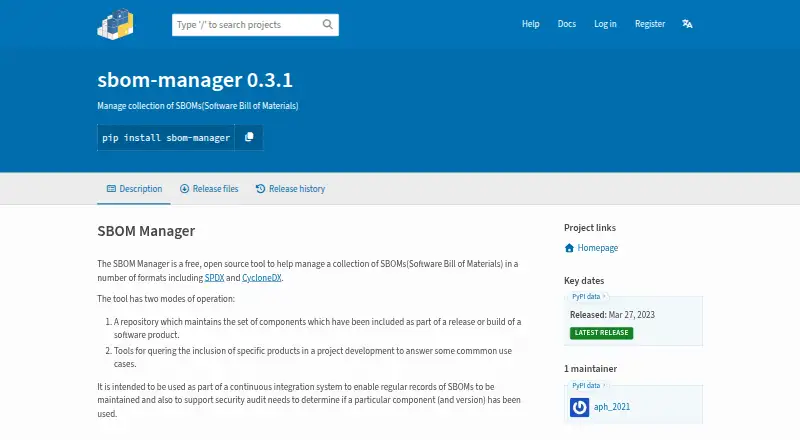Click the magnifier search icon
Image resolution: width=800 pixels, height=440 pixels.
(x=328, y=25)
